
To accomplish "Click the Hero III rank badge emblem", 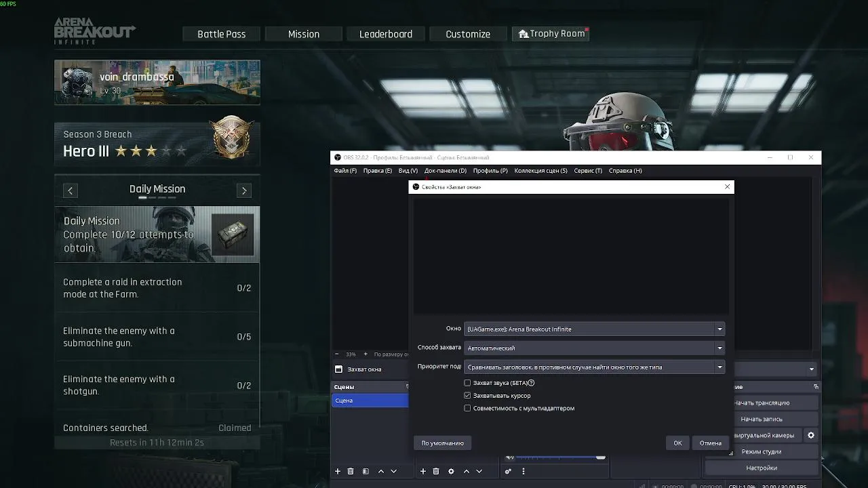I will (x=233, y=139).
